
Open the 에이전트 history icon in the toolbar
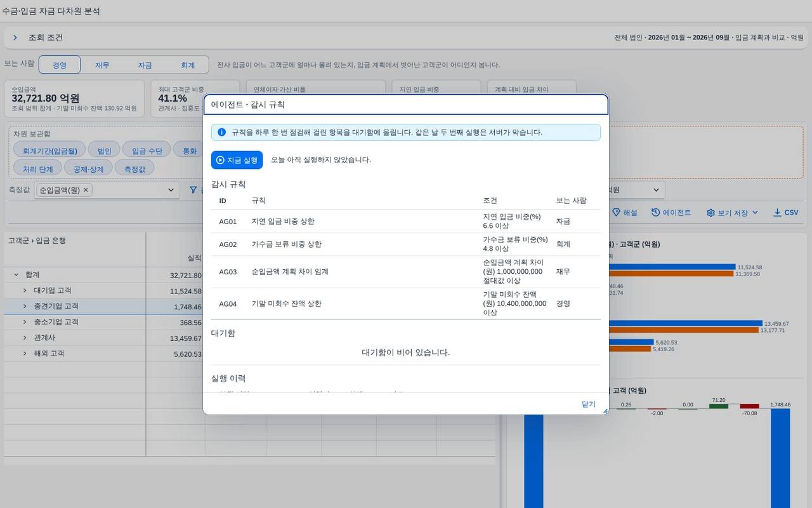[x=655, y=213]
